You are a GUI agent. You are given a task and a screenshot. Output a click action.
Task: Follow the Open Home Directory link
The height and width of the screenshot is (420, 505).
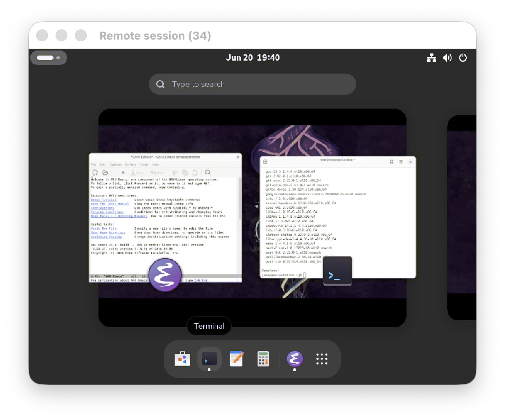[x=108, y=233]
